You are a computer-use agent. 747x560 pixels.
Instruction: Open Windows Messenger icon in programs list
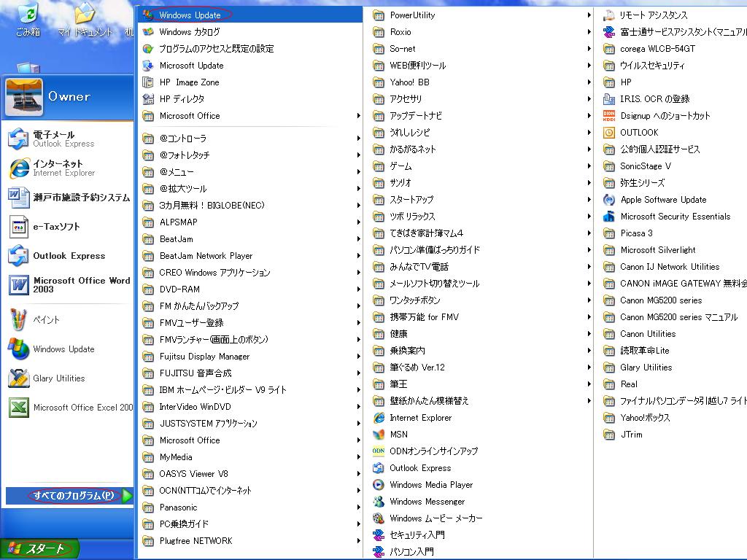[379, 502]
